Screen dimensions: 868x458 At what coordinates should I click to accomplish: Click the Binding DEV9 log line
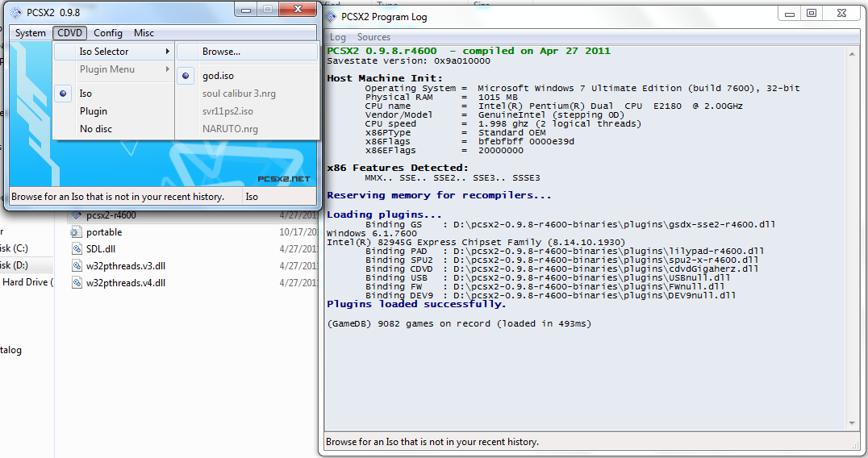(550, 295)
